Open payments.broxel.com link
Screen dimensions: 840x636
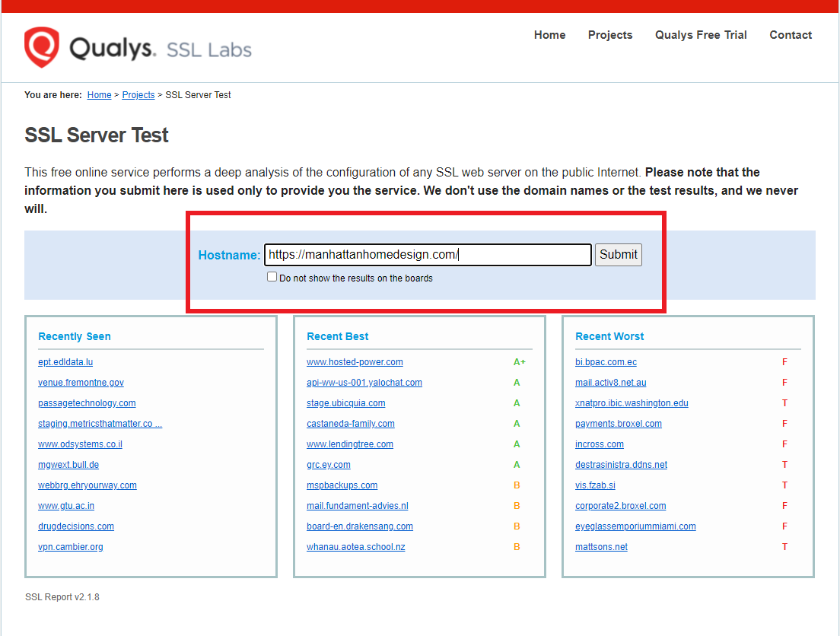click(619, 424)
